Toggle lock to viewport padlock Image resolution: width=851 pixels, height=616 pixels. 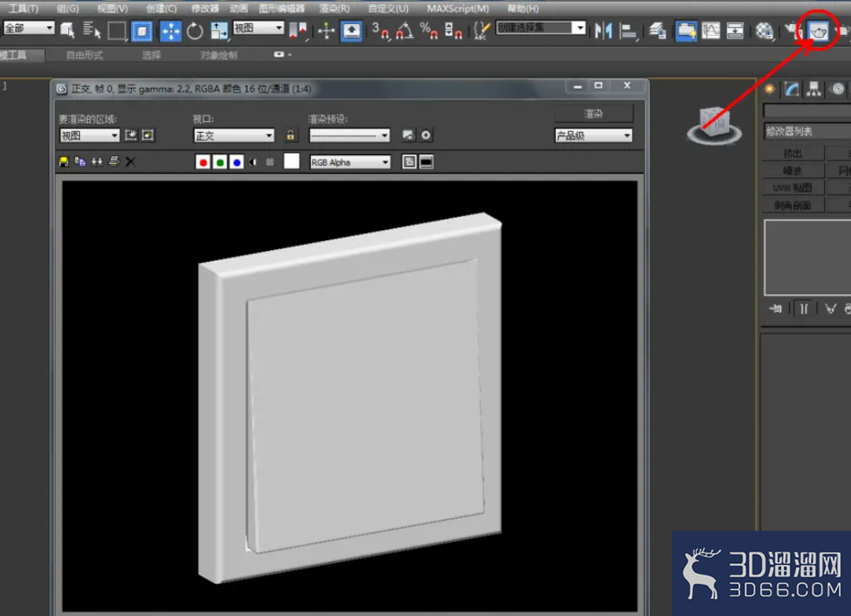pos(291,135)
